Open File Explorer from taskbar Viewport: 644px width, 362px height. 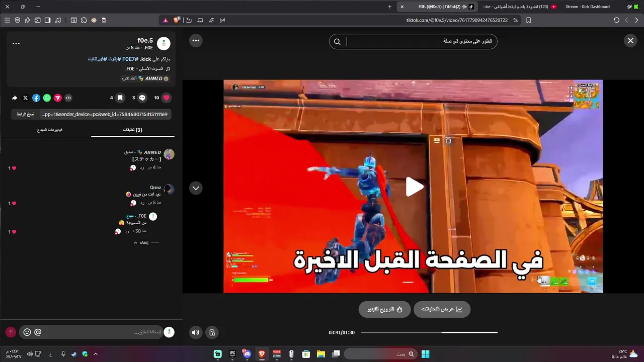pyautogui.click(x=320, y=354)
